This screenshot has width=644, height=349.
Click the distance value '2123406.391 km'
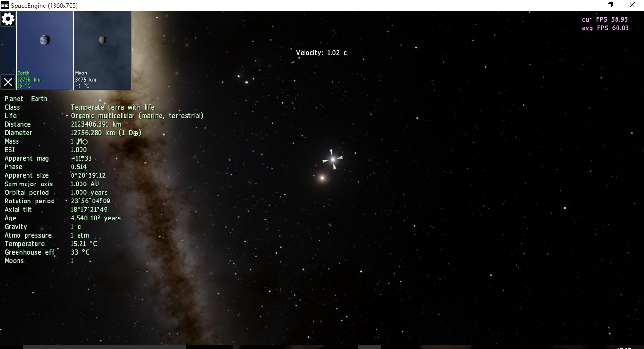(x=96, y=124)
